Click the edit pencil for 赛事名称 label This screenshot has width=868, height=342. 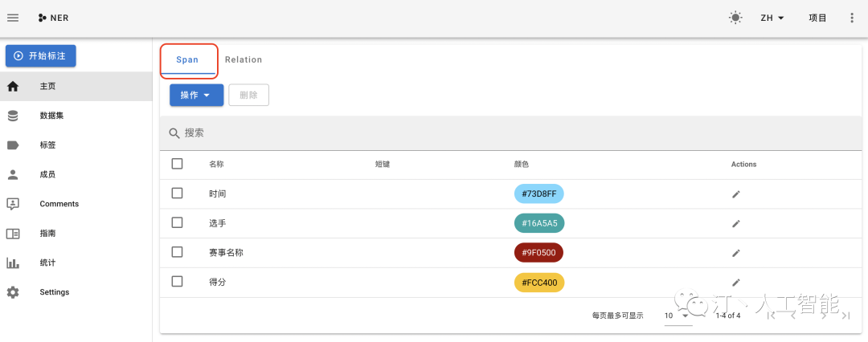coord(735,253)
